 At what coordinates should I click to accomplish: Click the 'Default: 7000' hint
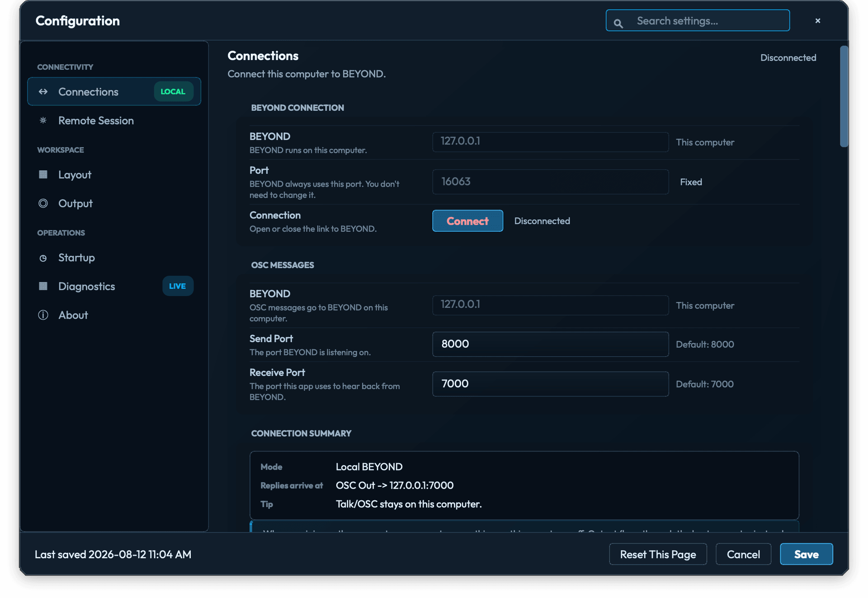click(705, 384)
